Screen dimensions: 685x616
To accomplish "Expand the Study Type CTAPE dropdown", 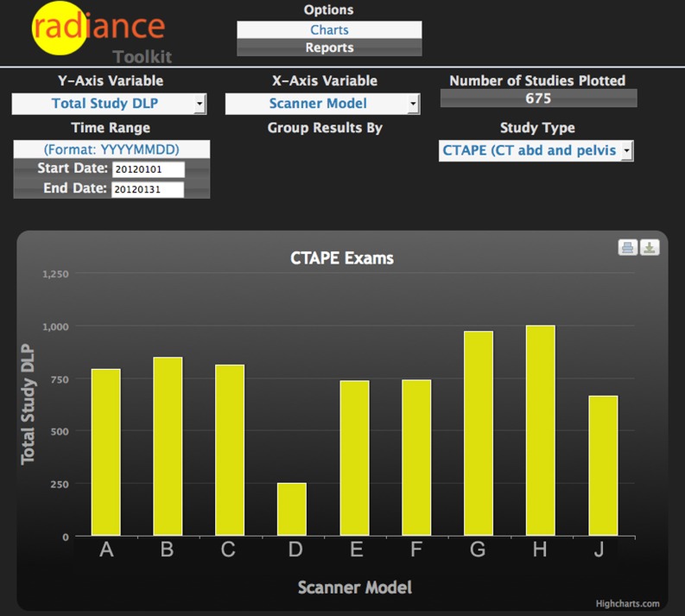I will (x=536, y=150).
